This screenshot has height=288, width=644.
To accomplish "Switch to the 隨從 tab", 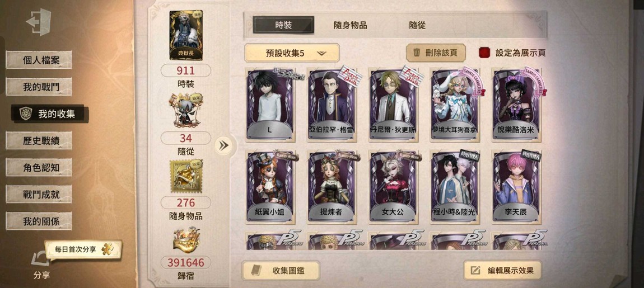I will point(417,25).
